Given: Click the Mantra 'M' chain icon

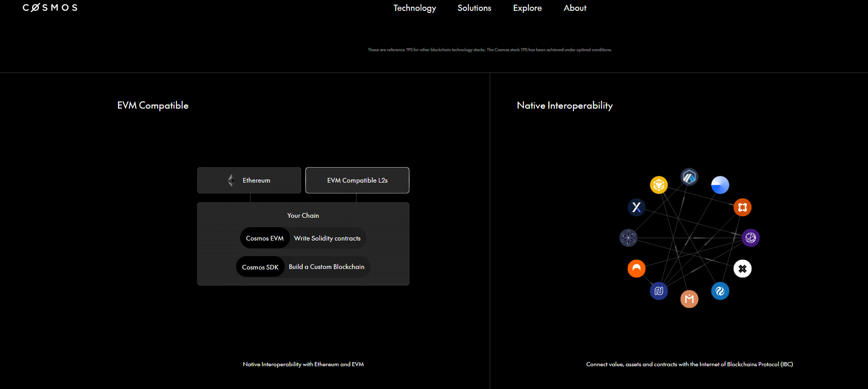Looking at the screenshot, I should coord(689,299).
